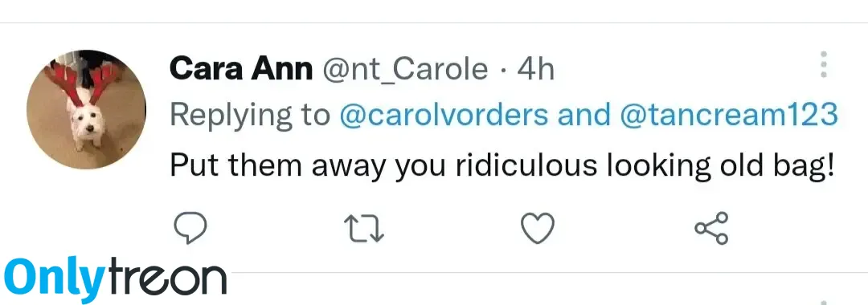Open the @carolvorders mention link

click(444, 116)
